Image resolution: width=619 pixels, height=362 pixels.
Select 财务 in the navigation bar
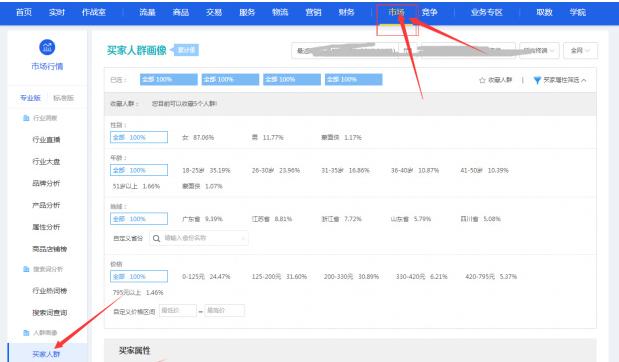click(x=346, y=12)
